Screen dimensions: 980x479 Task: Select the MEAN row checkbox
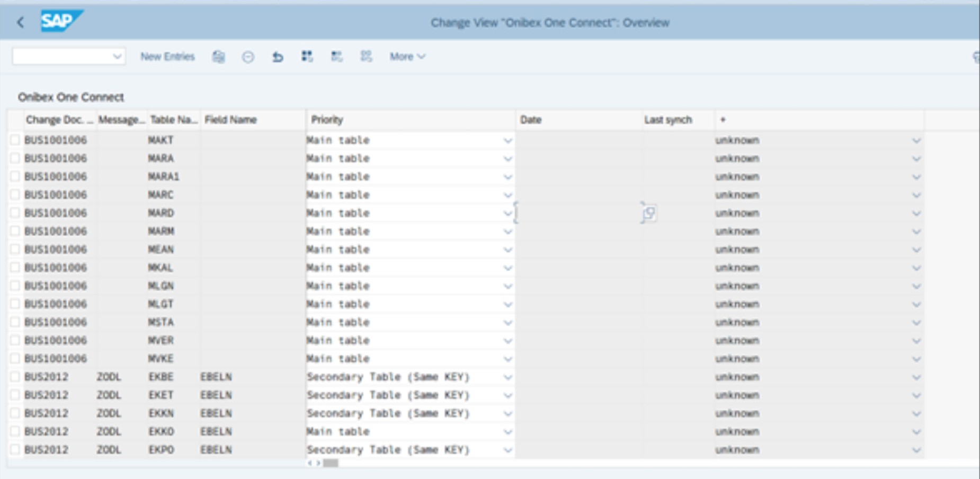coord(15,249)
